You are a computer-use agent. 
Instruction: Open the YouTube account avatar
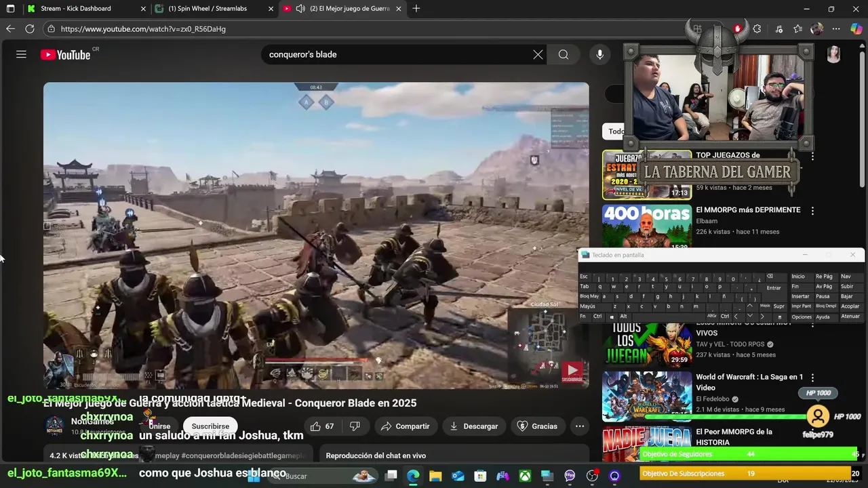[833, 54]
